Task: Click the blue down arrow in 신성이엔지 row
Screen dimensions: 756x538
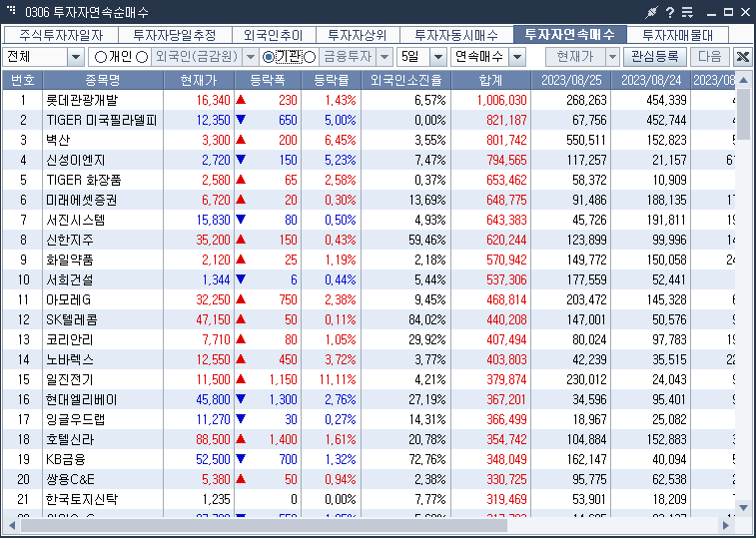Action: point(241,159)
